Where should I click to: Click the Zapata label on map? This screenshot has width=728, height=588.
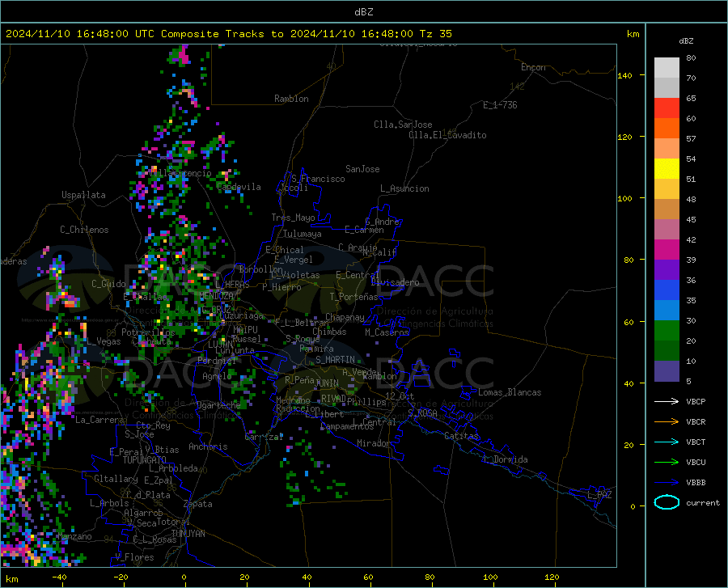[198, 504]
